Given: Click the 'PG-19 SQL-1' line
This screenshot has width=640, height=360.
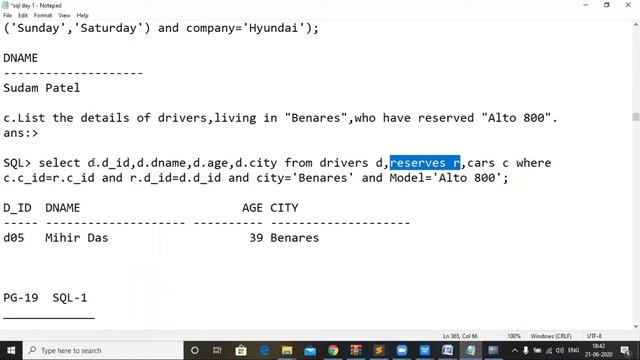Looking at the screenshot, I should coord(45,298).
